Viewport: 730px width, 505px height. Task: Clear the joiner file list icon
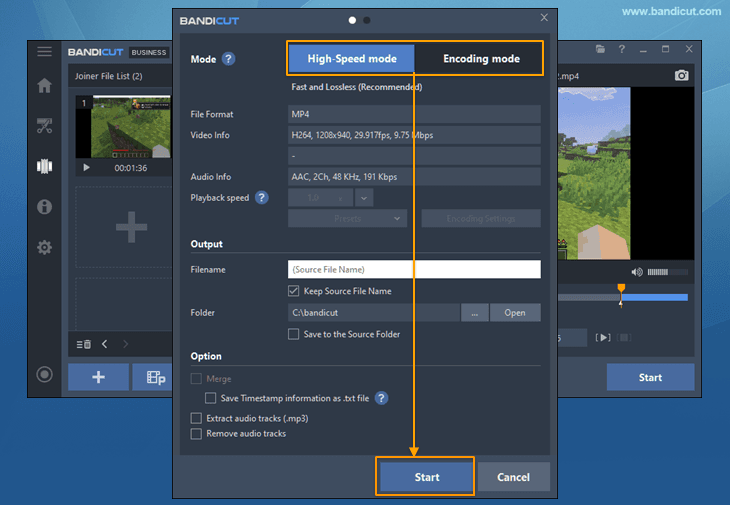(83, 344)
